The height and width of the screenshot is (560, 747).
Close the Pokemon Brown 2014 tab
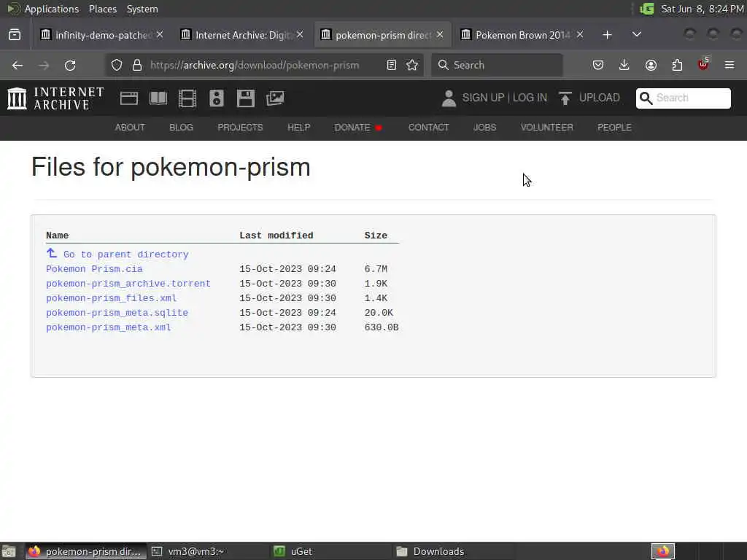580,34
